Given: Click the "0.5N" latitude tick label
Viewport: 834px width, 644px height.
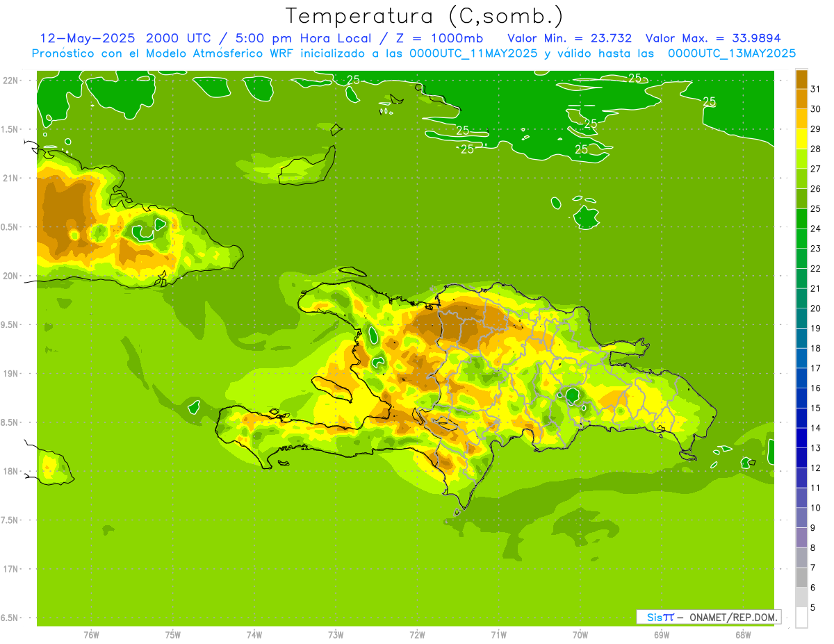Looking at the screenshot, I should [10, 226].
